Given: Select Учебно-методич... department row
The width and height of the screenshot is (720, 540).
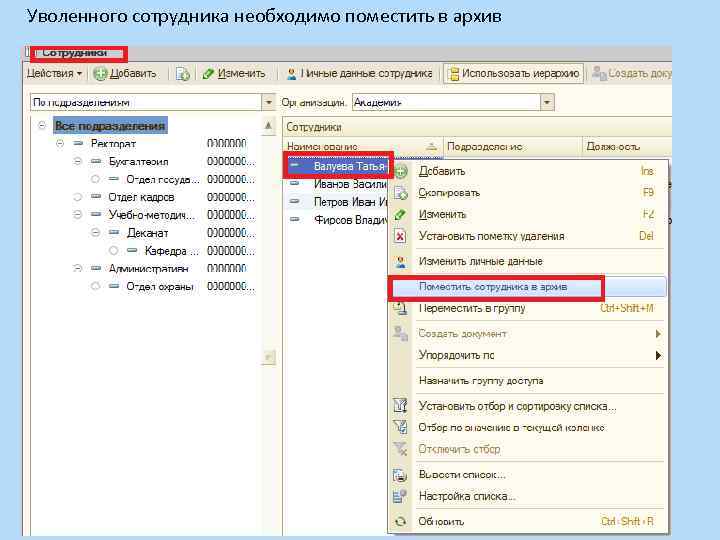Looking at the screenshot, I should click(x=152, y=215).
